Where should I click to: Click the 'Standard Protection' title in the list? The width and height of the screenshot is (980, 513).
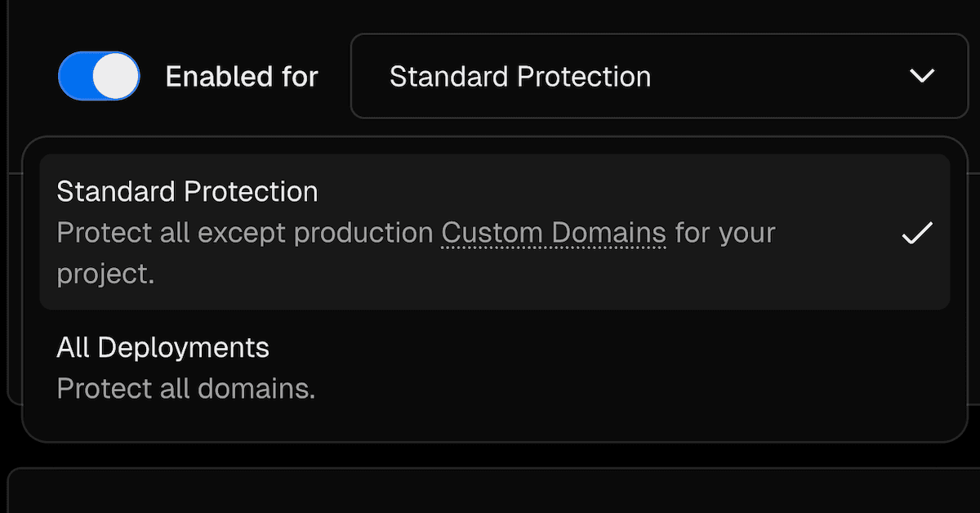187,192
